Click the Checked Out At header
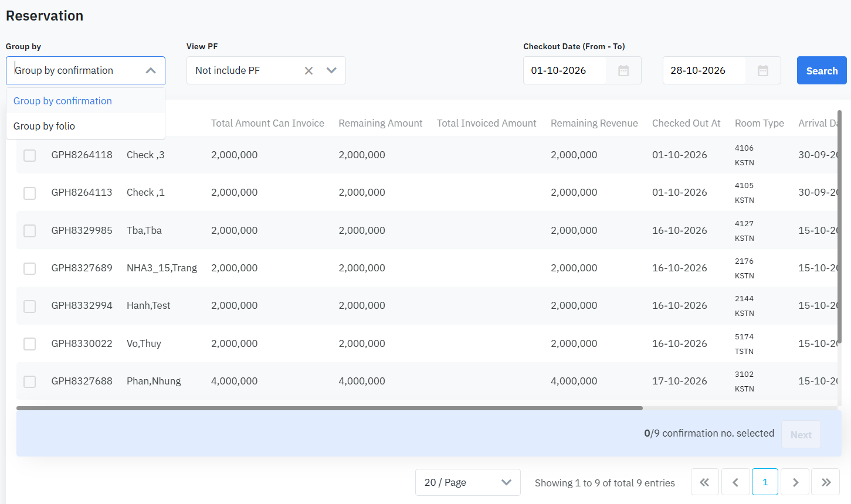 pos(686,123)
